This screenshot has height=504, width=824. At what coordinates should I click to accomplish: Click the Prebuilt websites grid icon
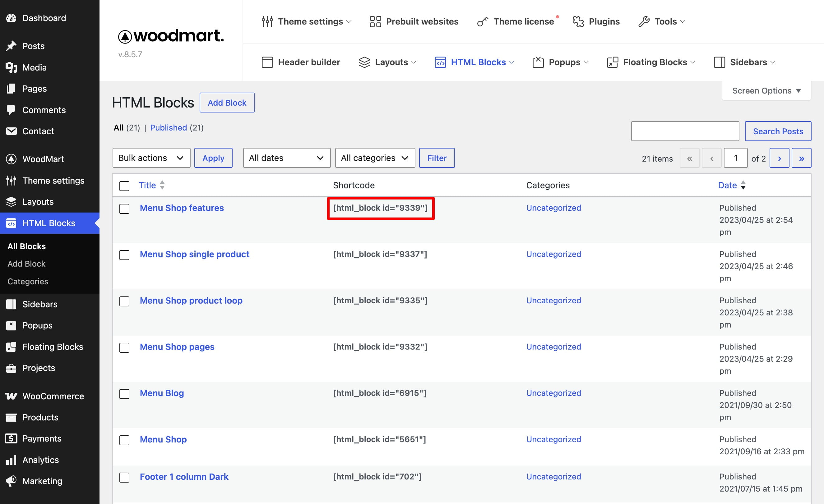pos(375,21)
